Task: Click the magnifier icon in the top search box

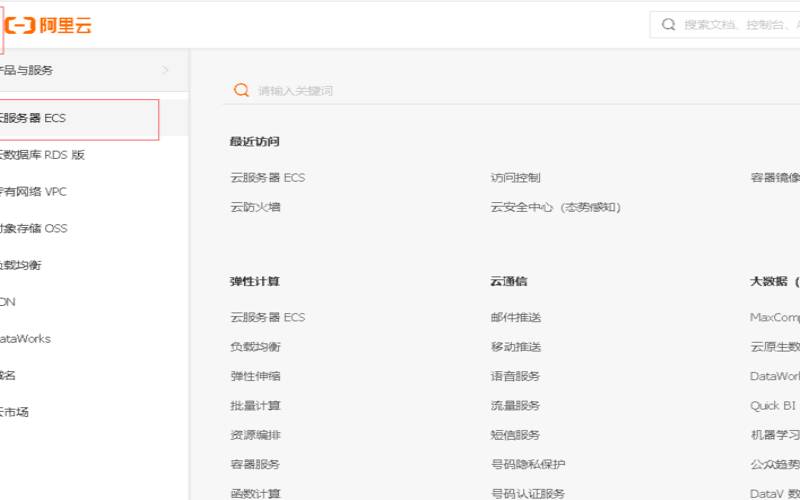Action: (668, 24)
